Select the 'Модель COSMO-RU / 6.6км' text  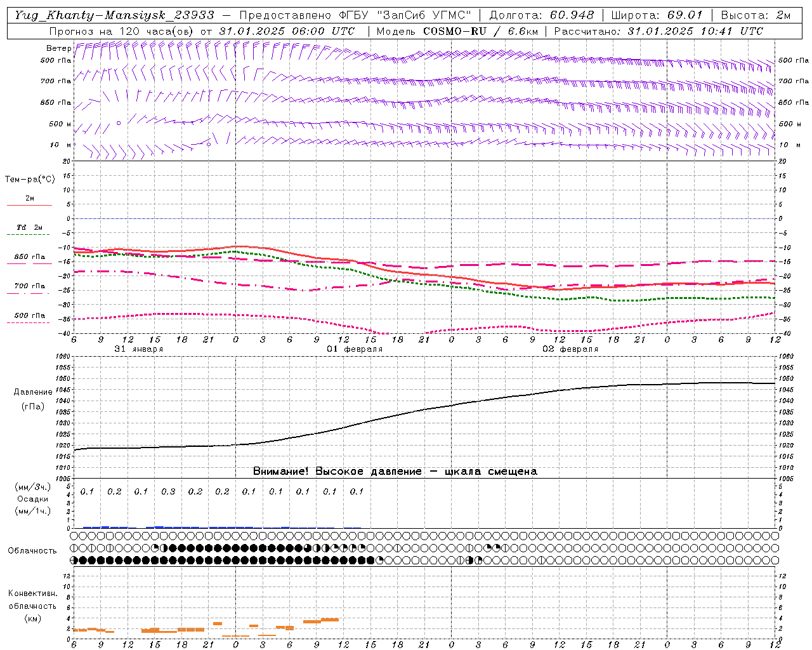[457, 31]
